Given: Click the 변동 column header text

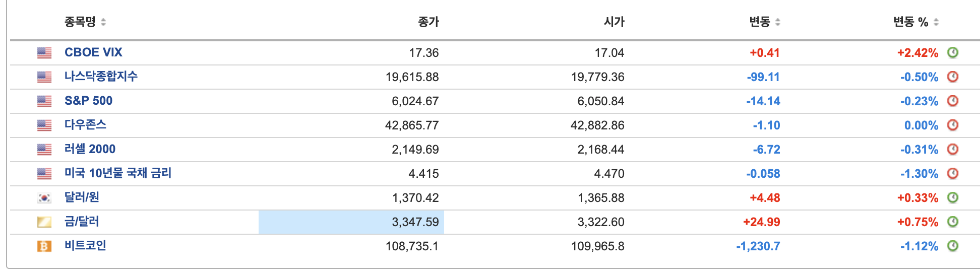Looking at the screenshot, I should pyautogui.click(x=760, y=22).
